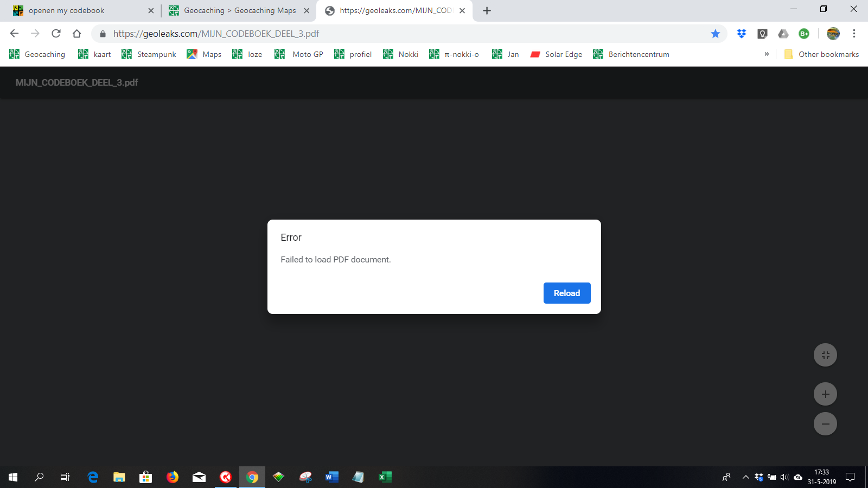Image resolution: width=868 pixels, height=488 pixels.
Task: Click the MIJN_CODEBOEK_DEEL_3.pdf title
Action: pos(76,82)
